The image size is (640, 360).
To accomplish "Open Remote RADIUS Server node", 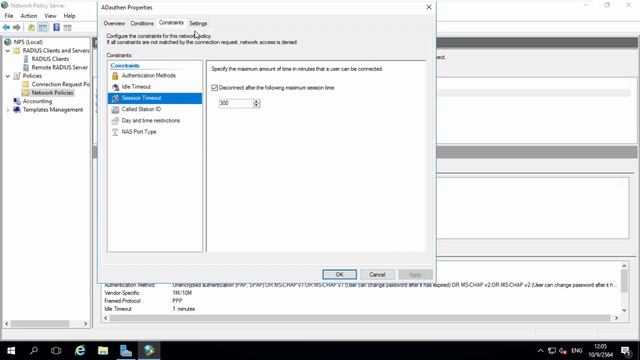I will pyautogui.click(x=60, y=67).
